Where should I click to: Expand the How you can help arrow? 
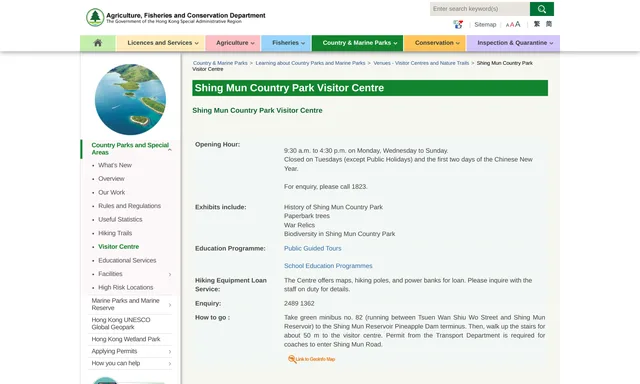[170, 364]
